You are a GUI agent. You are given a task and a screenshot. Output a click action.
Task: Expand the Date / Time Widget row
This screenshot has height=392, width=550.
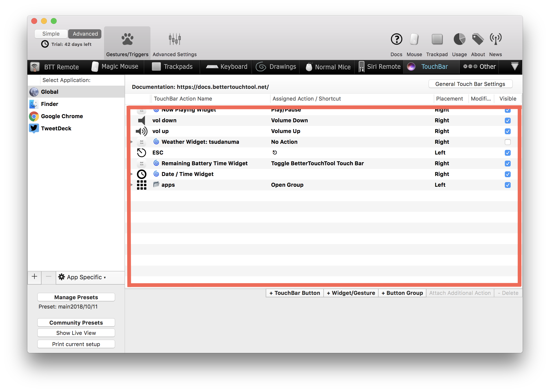(132, 174)
